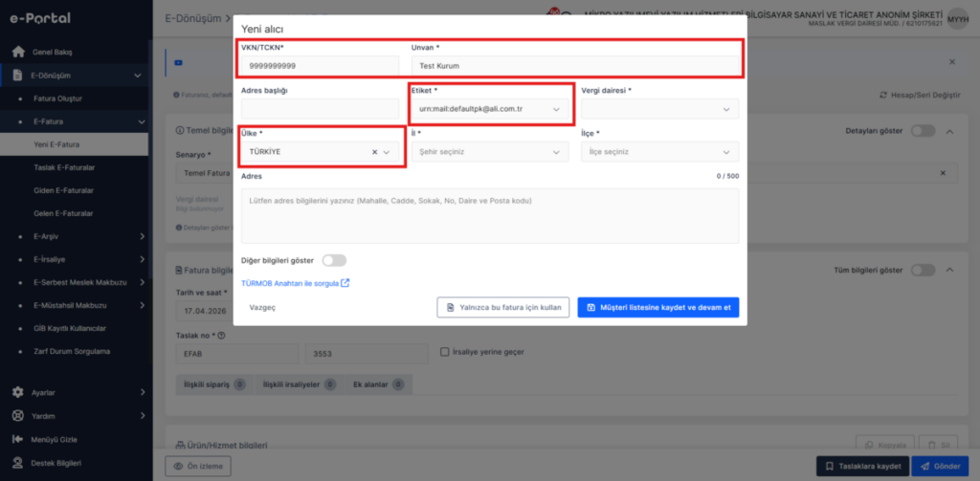980x481 pixels.
Task: Click the Taslak no EFAB field
Action: click(237, 354)
